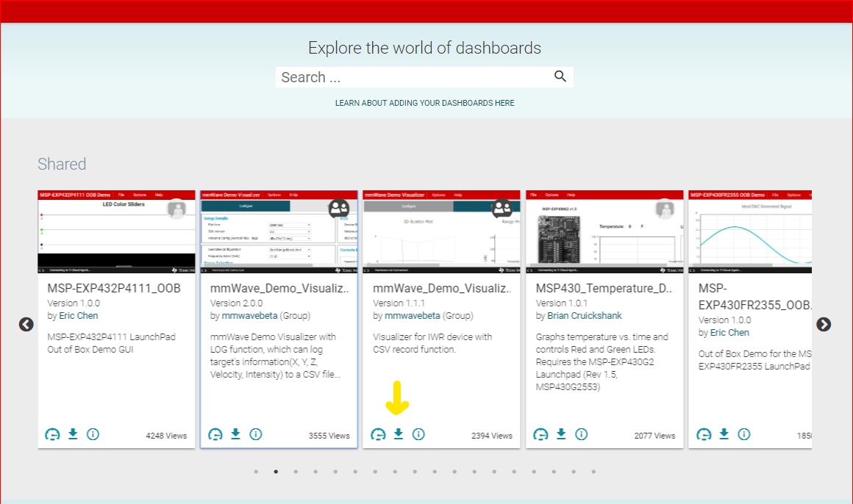Go to previous carousel page arrow
This screenshot has width=853, height=504.
(x=26, y=325)
